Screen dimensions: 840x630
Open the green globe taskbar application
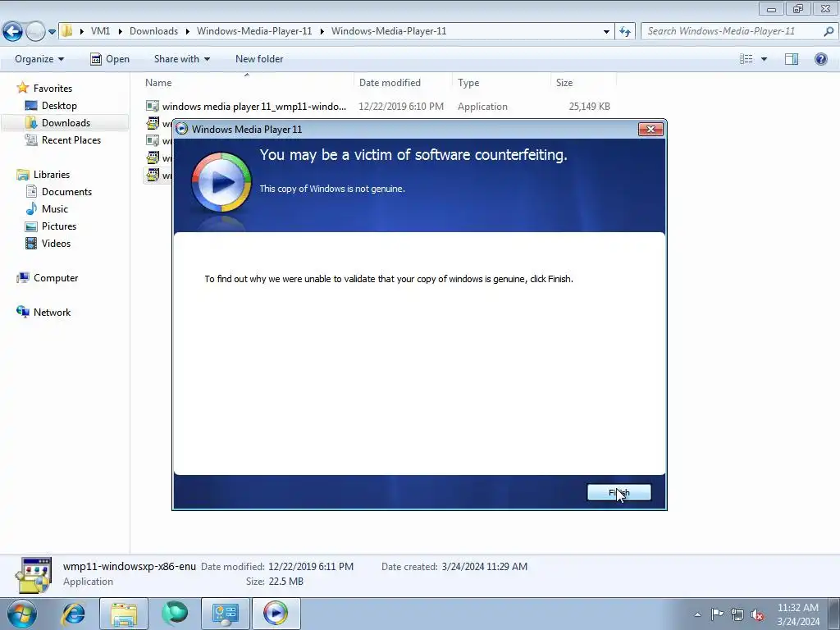[x=175, y=614]
